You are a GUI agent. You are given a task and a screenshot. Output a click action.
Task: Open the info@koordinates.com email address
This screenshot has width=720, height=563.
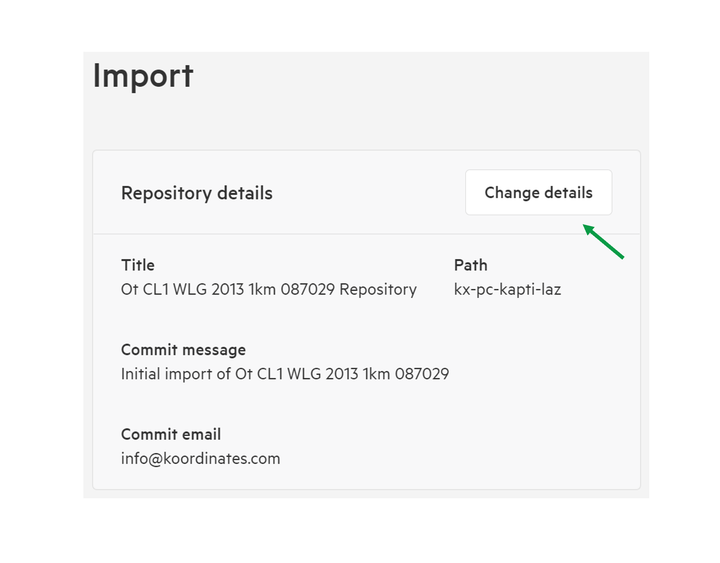[201, 459]
